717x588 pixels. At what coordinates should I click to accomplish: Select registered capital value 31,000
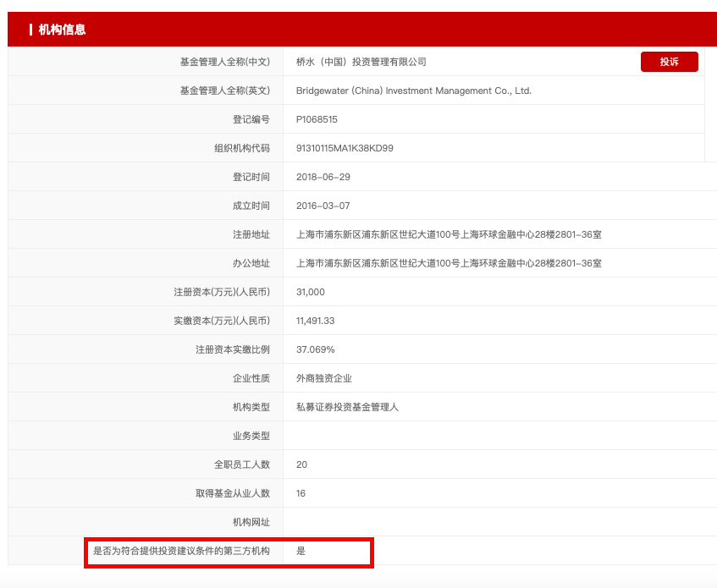click(x=310, y=292)
